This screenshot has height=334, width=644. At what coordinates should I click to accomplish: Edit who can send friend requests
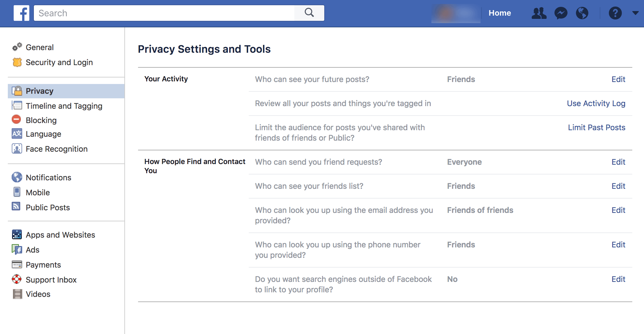tap(618, 162)
